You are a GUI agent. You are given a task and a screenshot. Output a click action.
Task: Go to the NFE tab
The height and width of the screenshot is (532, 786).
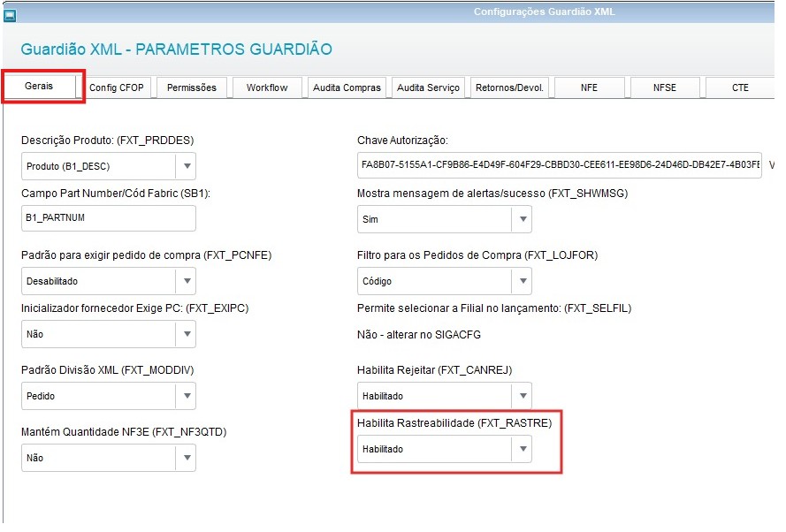click(589, 87)
